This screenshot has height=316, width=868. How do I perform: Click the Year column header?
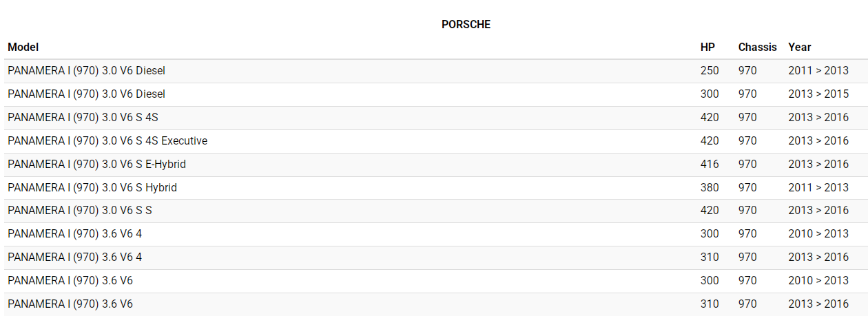[800, 48]
